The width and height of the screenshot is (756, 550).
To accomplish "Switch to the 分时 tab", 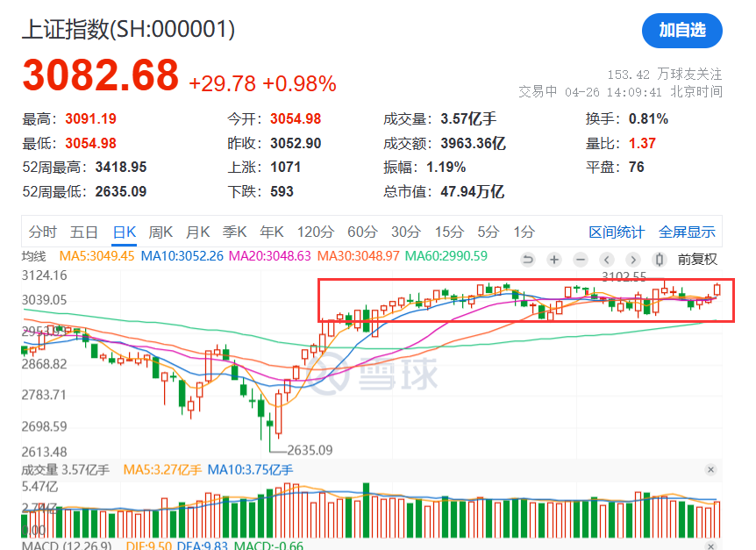I will [42, 232].
